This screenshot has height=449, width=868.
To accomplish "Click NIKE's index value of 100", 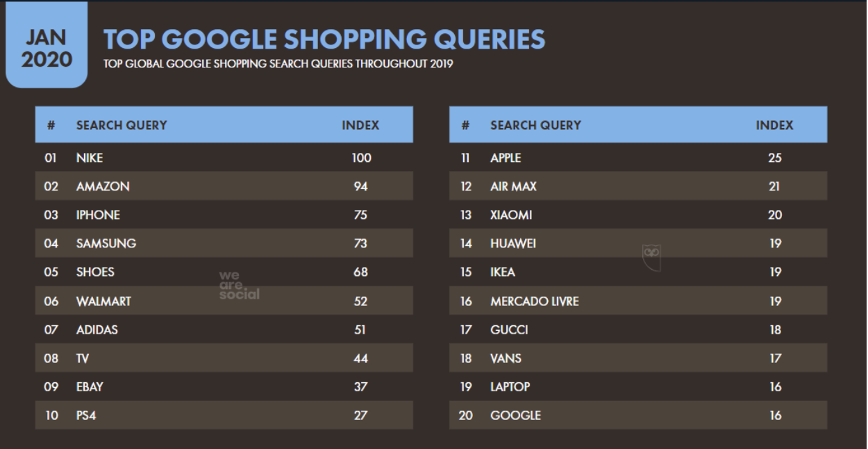I will (x=361, y=158).
